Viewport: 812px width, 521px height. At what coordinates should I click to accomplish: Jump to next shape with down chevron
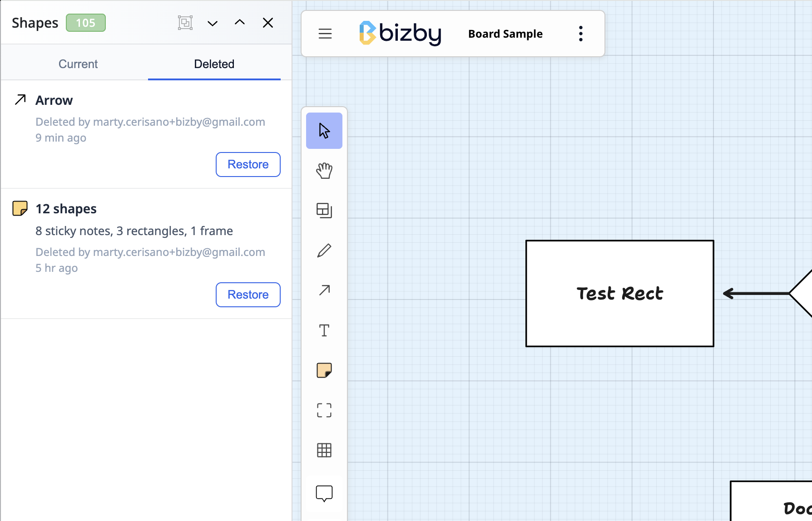pyautogui.click(x=213, y=23)
